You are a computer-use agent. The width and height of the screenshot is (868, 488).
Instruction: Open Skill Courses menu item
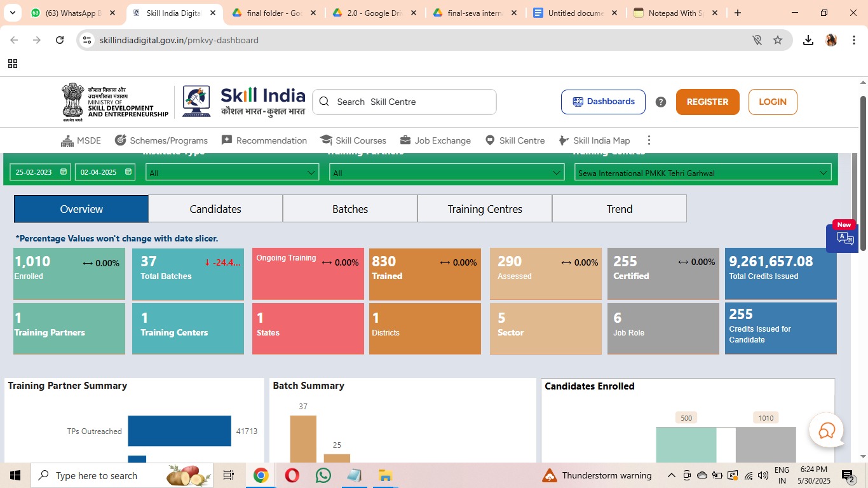pos(353,140)
